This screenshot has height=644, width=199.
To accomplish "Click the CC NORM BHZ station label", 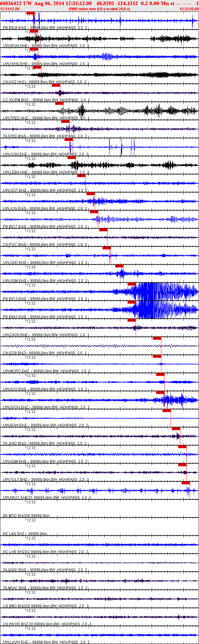I will [16, 100].
